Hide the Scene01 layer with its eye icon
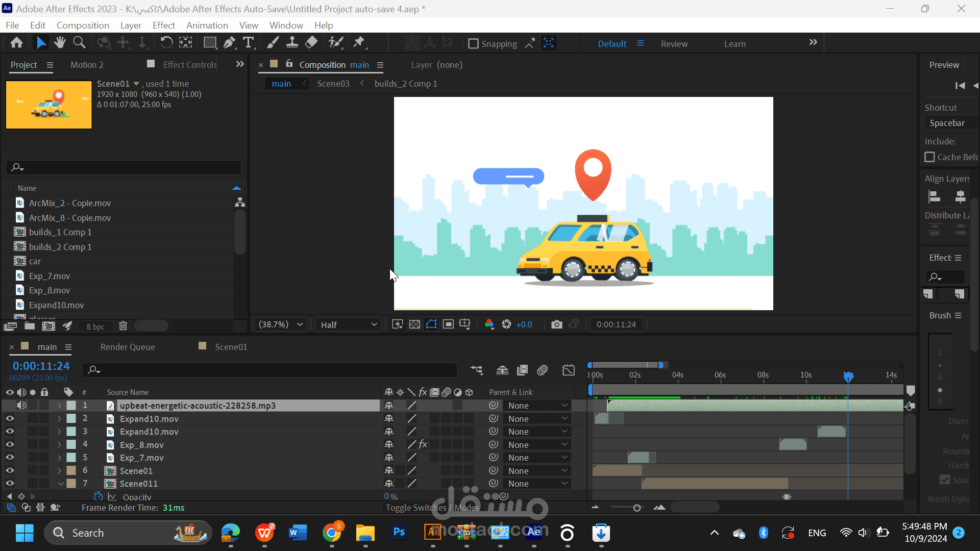980x551 pixels. coord(10,470)
